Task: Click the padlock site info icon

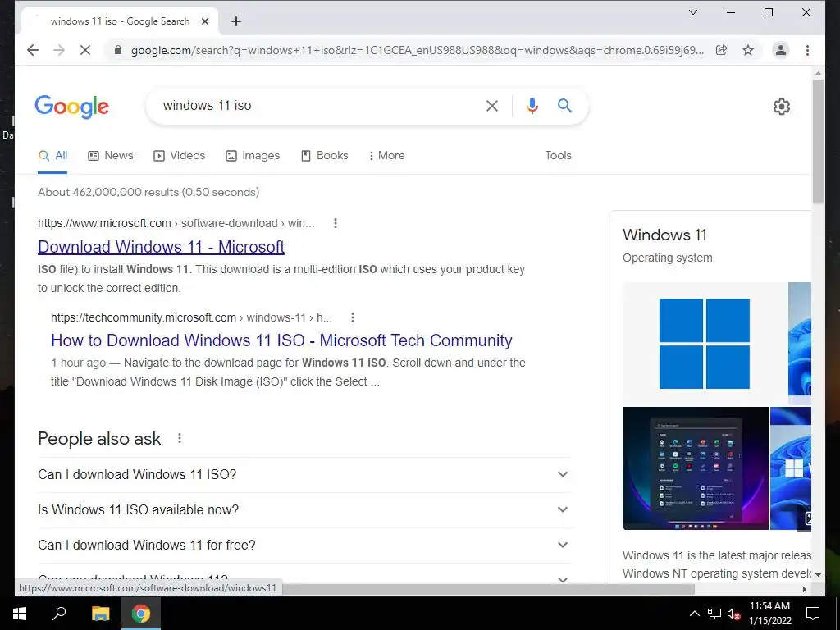Action: pos(118,50)
